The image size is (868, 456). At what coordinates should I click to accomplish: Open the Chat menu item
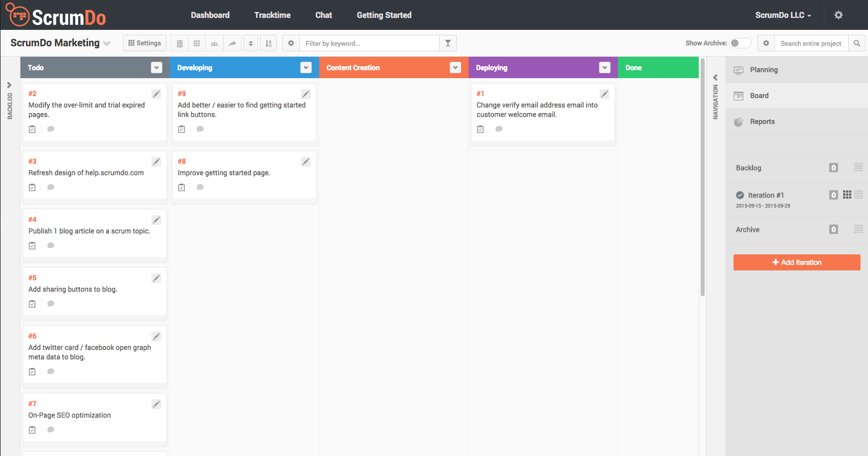tap(324, 15)
